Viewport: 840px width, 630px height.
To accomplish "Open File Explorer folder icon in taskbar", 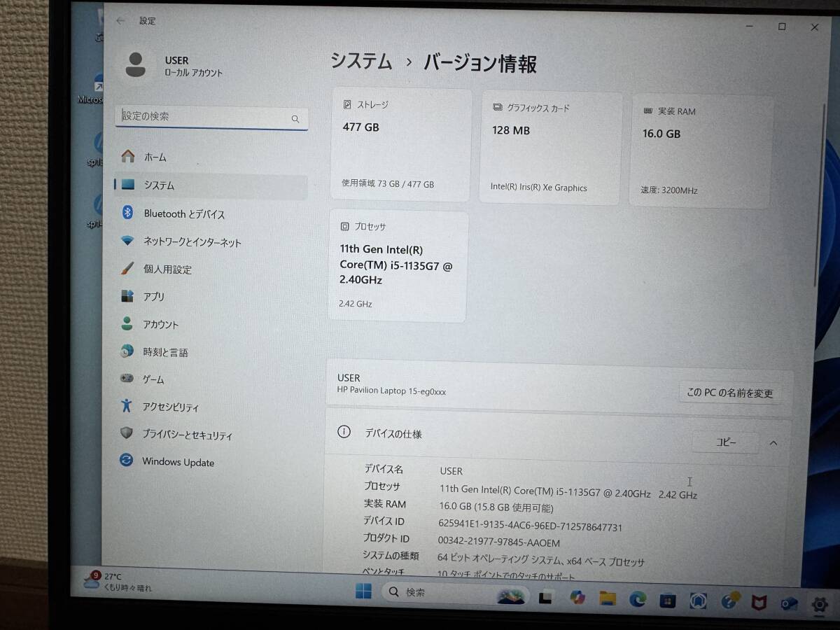I will point(607,598).
